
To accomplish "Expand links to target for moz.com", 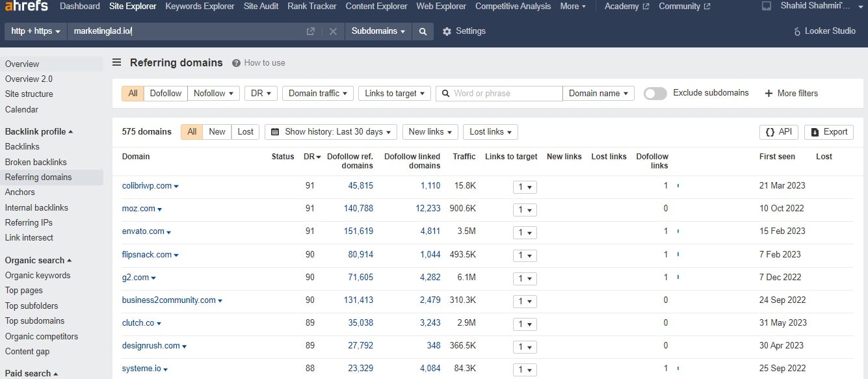I will pyautogui.click(x=525, y=209).
